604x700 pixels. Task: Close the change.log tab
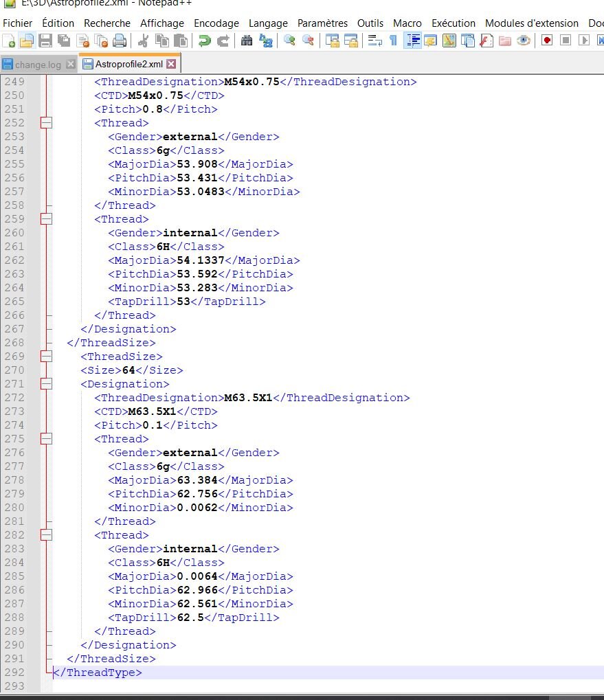(71, 65)
